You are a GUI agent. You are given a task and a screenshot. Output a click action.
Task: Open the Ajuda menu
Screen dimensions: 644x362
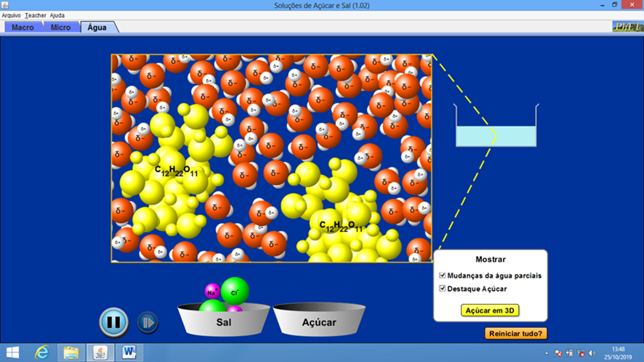point(57,15)
